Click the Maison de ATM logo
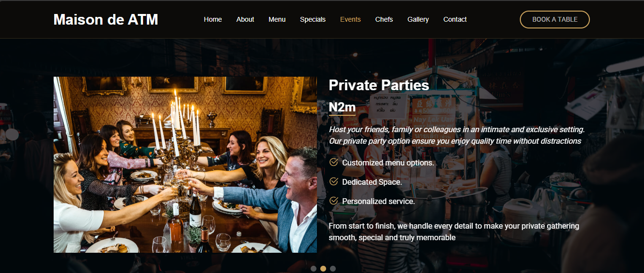This screenshot has width=644, height=273. tap(106, 19)
